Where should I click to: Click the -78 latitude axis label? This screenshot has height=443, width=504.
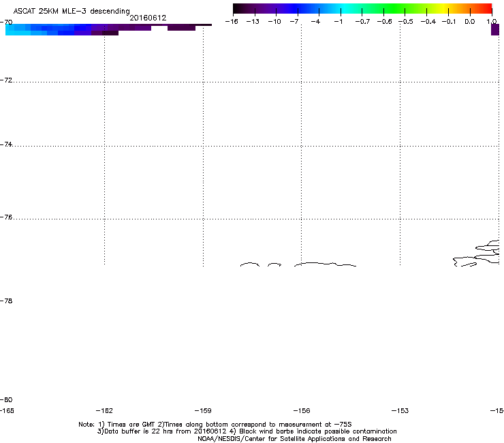(x=6, y=301)
